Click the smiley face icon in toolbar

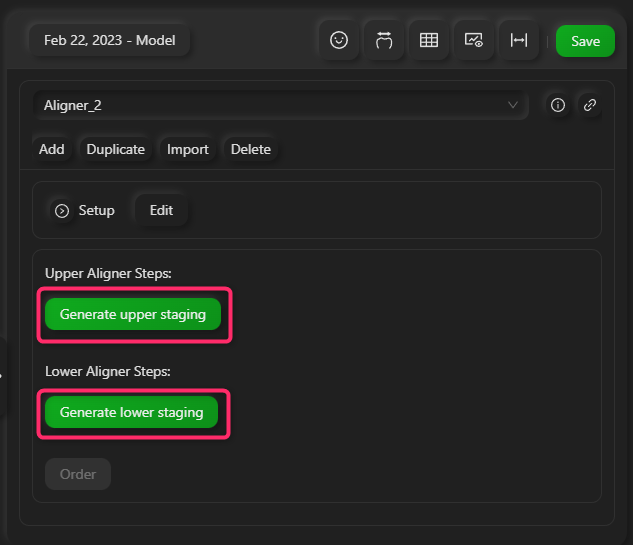coord(339,40)
